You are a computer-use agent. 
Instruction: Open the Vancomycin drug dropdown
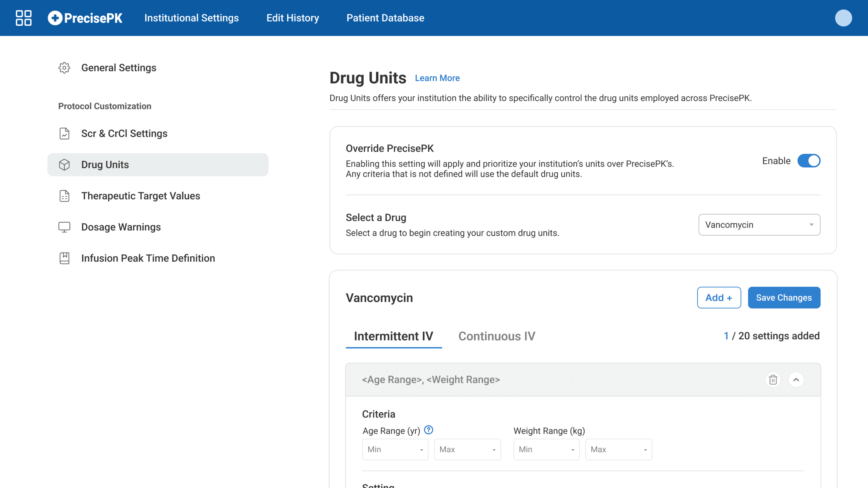[x=759, y=225]
